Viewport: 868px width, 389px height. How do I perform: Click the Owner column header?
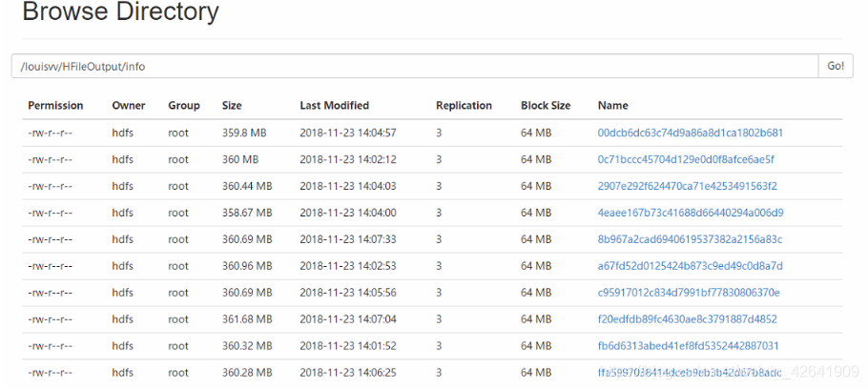tap(129, 105)
